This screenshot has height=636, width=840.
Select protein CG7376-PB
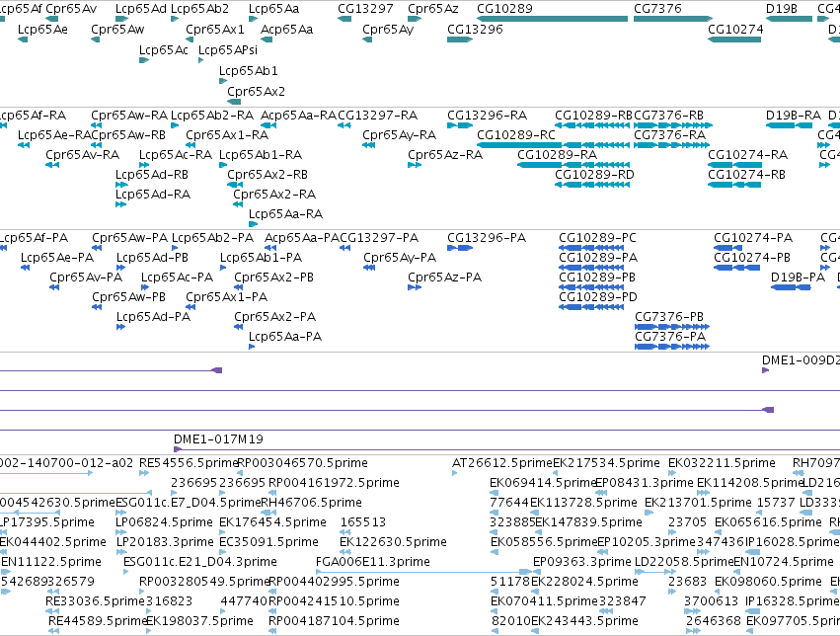pyautogui.click(x=672, y=326)
